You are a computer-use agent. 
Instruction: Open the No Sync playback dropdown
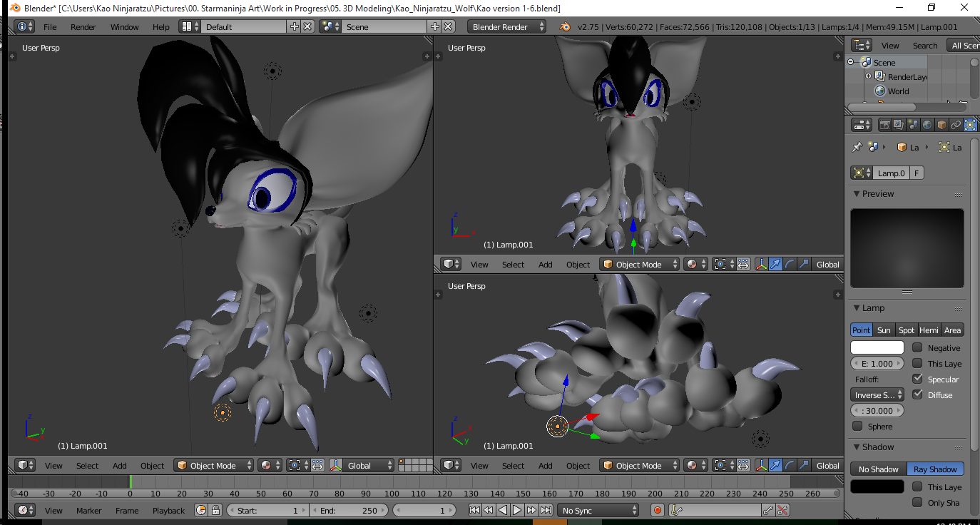599,510
